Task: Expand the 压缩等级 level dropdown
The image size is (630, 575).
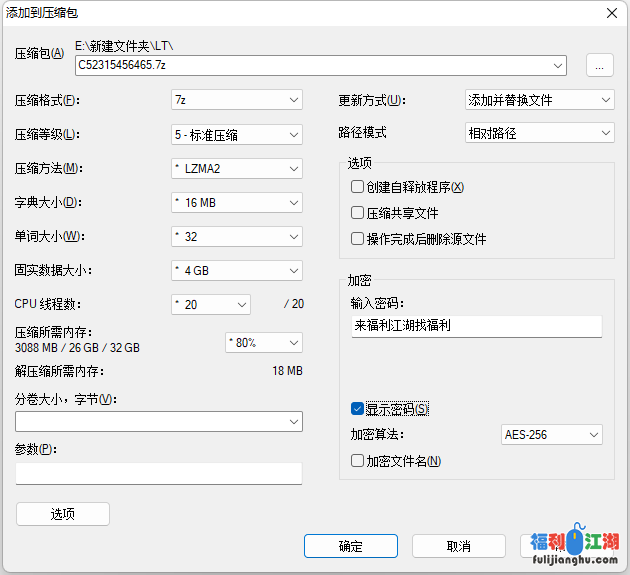Action: tap(237, 134)
